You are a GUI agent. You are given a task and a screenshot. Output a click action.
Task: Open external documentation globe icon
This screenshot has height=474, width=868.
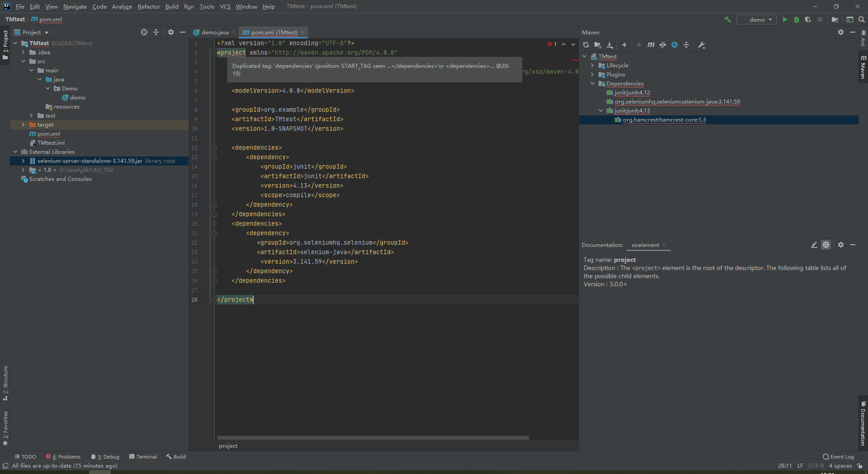(x=826, y=245)
